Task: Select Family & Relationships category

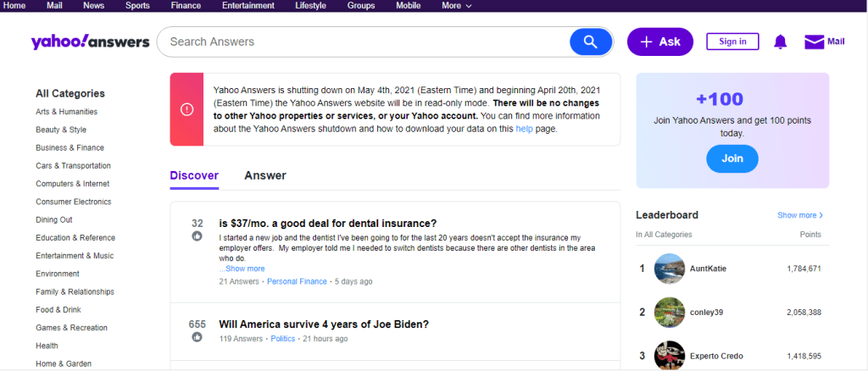Action: (75, 291)
